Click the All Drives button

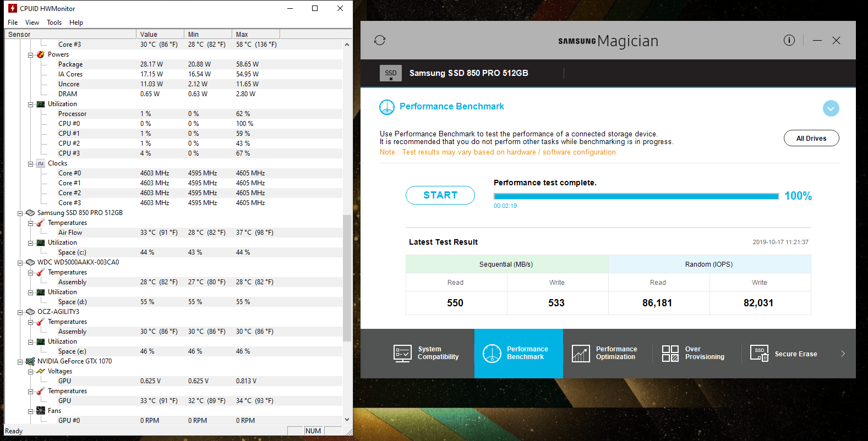[x=811, y=138]
